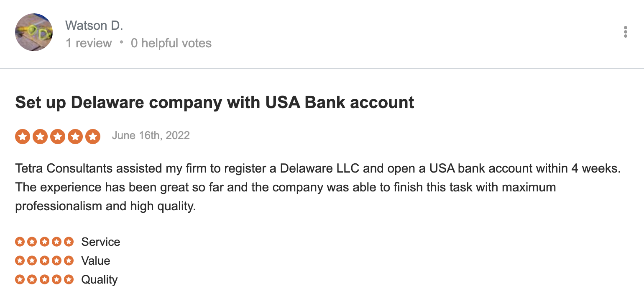Select the last star in the Value rating
This screenshot has width=644, height=289.
click(x=69, y=261)
